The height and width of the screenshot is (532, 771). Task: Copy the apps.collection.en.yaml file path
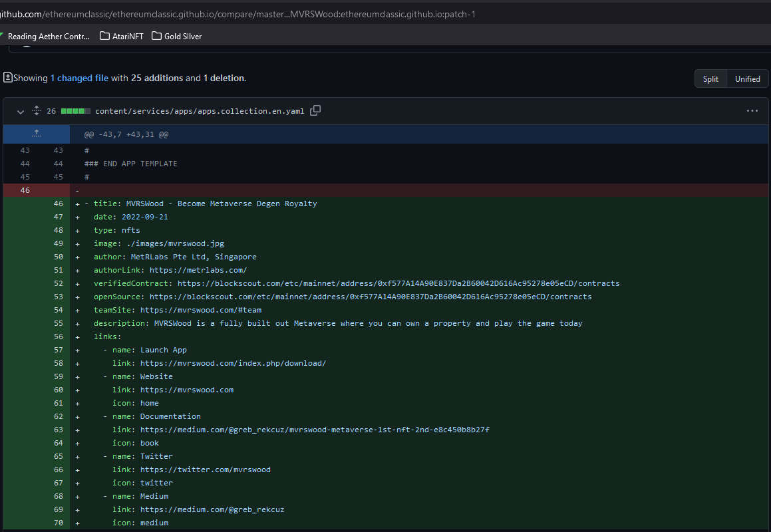(x=316, y=110)
